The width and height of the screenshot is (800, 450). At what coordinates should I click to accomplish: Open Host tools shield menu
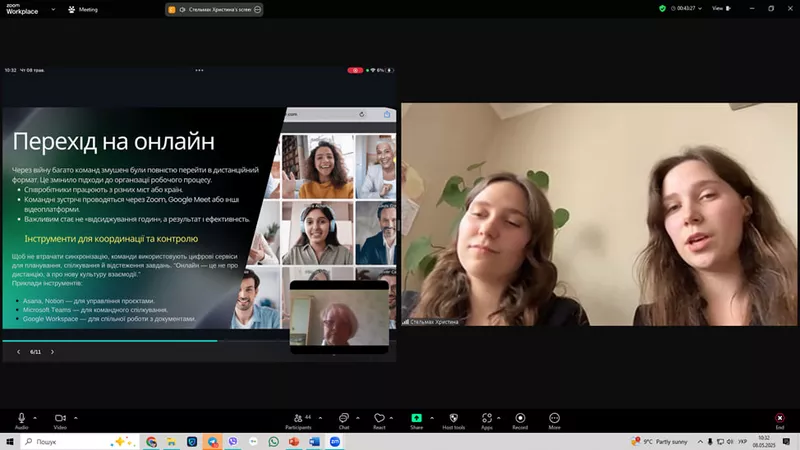[454, 421]
